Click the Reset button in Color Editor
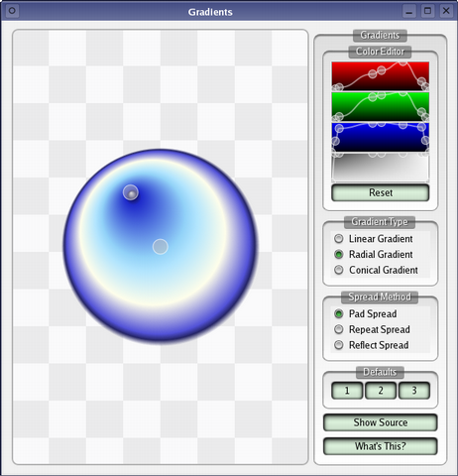This screenshot has width=458, height=476. tap(381, 192)
